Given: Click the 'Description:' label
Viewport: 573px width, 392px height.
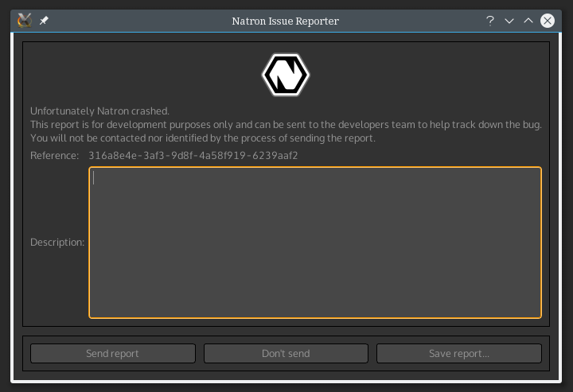Looking at the screenshot, I should coord(57,243).
